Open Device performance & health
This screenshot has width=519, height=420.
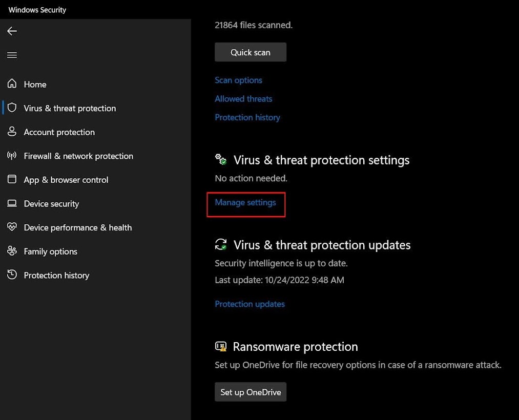(x=78, y=227)
